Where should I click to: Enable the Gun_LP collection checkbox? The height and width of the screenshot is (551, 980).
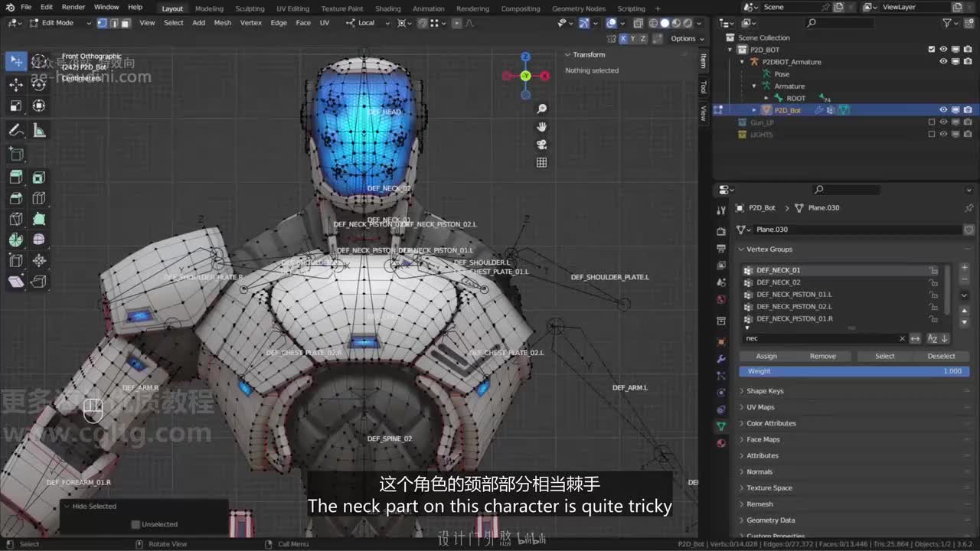932,122
